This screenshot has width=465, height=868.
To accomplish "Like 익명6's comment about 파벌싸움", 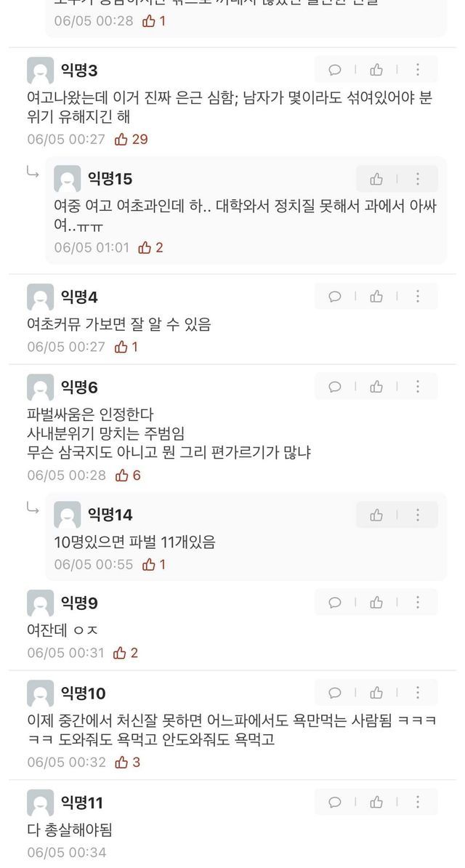I will [x=376, y=387].
